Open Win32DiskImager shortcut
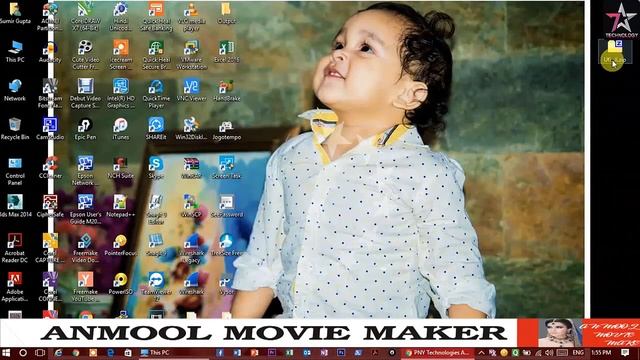This screenshot has width=640, height=360. [191, 129]
